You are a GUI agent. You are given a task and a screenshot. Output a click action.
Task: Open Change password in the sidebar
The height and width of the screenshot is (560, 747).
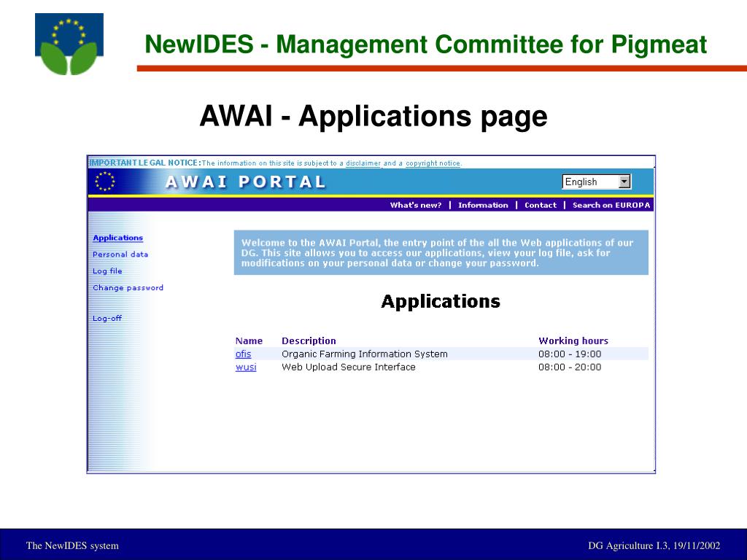(128, 287)
